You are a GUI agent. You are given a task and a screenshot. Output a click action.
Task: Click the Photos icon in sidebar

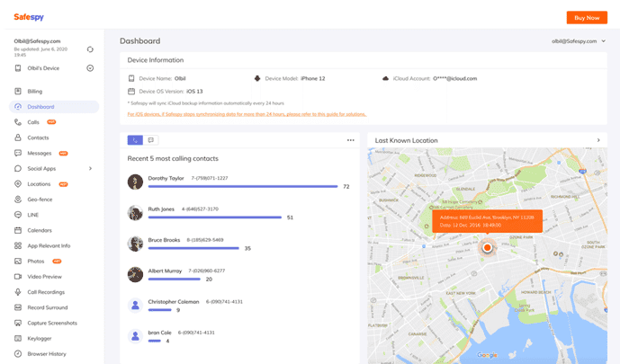pos(18,261)
